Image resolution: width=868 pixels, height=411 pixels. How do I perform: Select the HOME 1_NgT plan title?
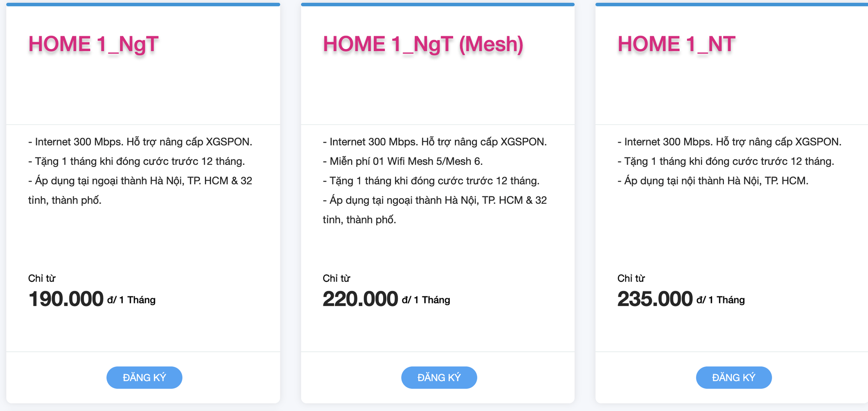[94, 43]
